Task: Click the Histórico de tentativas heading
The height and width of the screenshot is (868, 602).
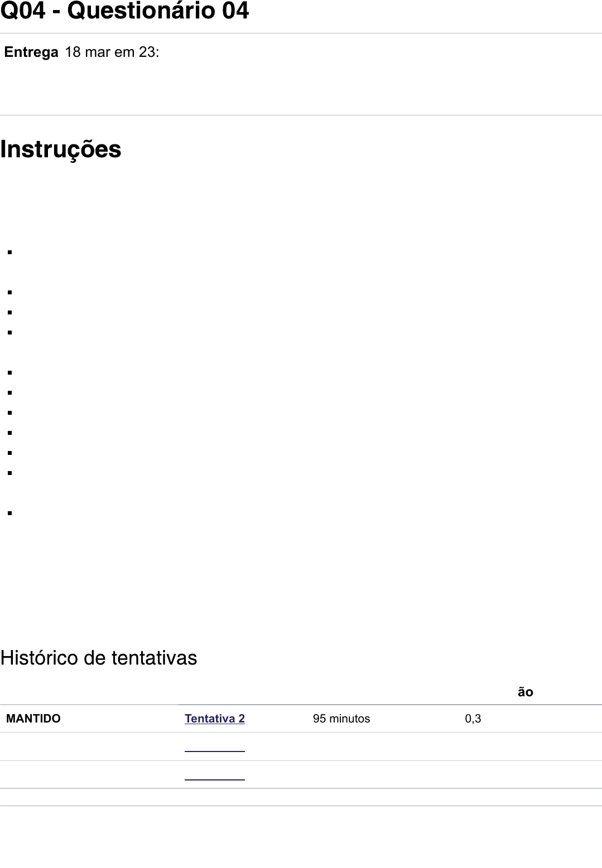Action: 99,658
